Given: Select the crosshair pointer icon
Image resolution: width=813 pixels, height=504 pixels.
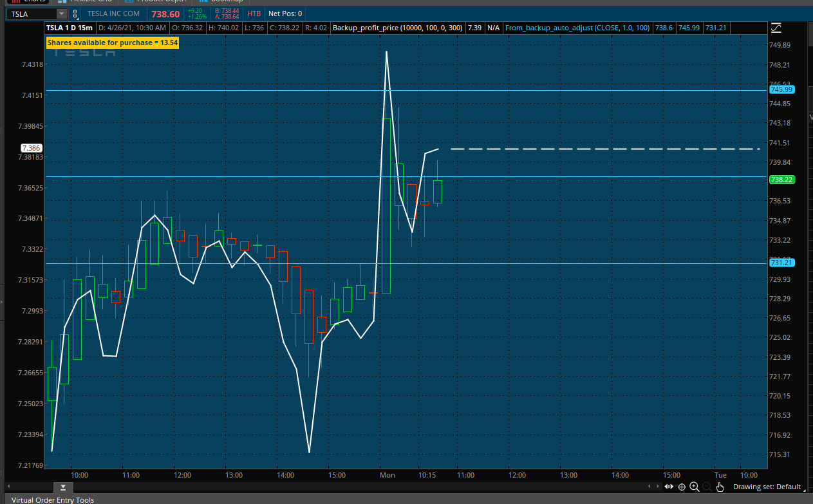Looking at the screenshot, I should (682, 487).
